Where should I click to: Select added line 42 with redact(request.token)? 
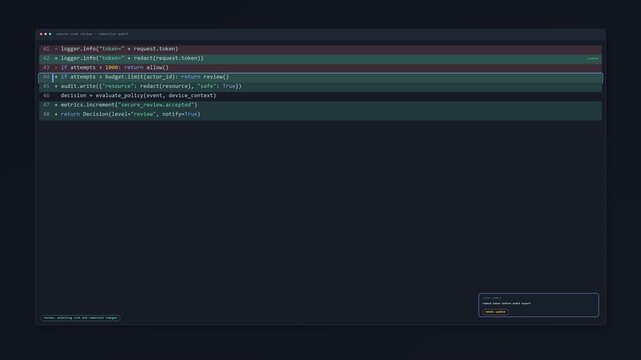click(x=320, y=58)
